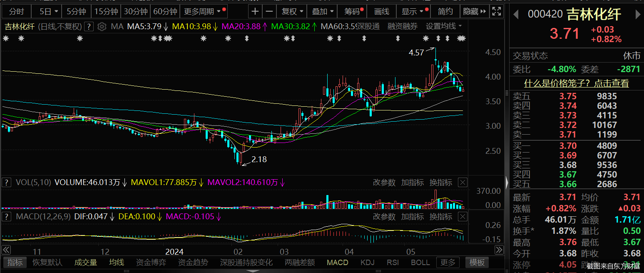The height and width of the screenshot is (273, 644).
Task: Toggle the 隐藏 side panel button
Action: tap(475, 11)
